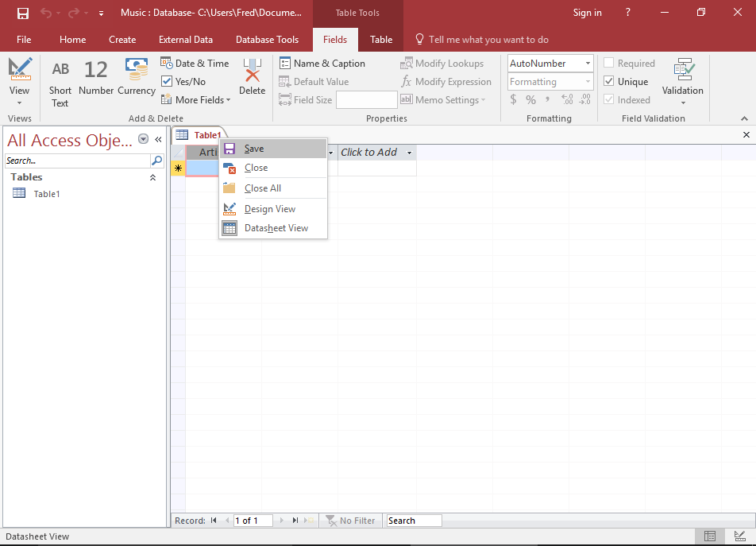Choose Close from the context menu

click(273, 168)
